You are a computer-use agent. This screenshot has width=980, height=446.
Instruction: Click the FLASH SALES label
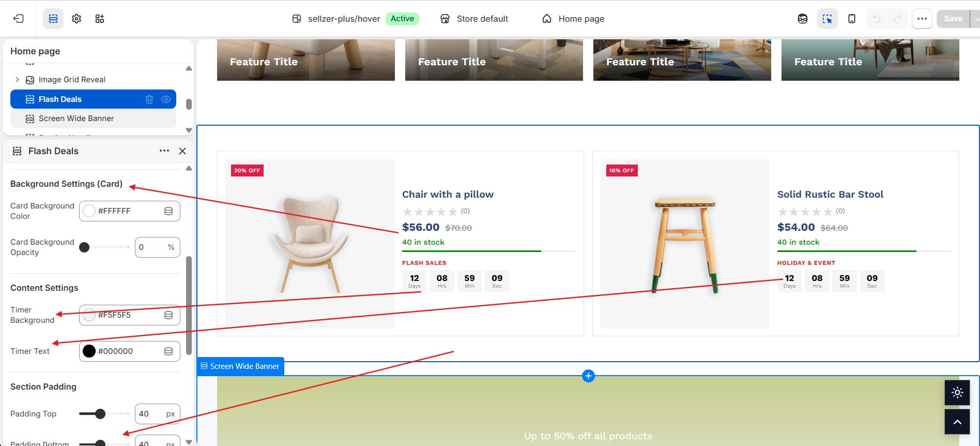424,263
